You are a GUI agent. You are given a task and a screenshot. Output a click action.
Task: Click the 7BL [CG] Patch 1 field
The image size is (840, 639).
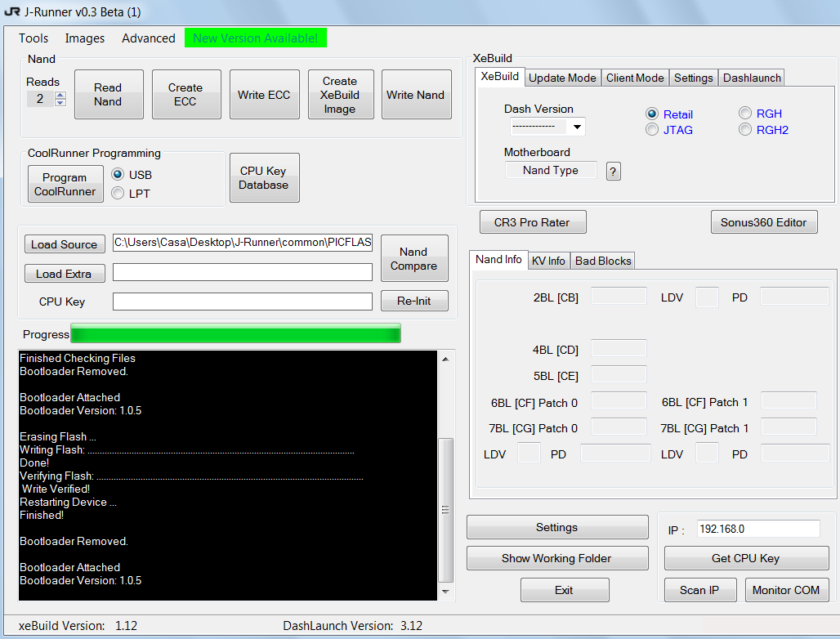coord(789,427)
